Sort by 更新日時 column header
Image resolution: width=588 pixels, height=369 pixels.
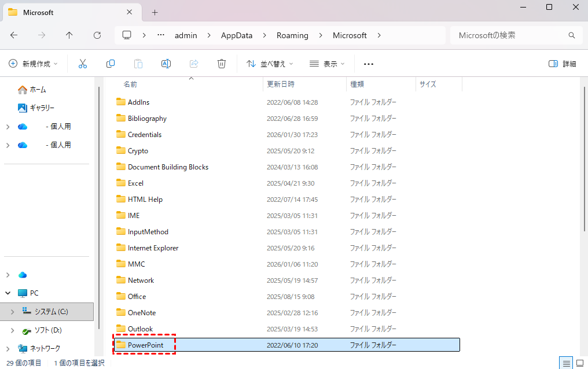click(281, 84)
